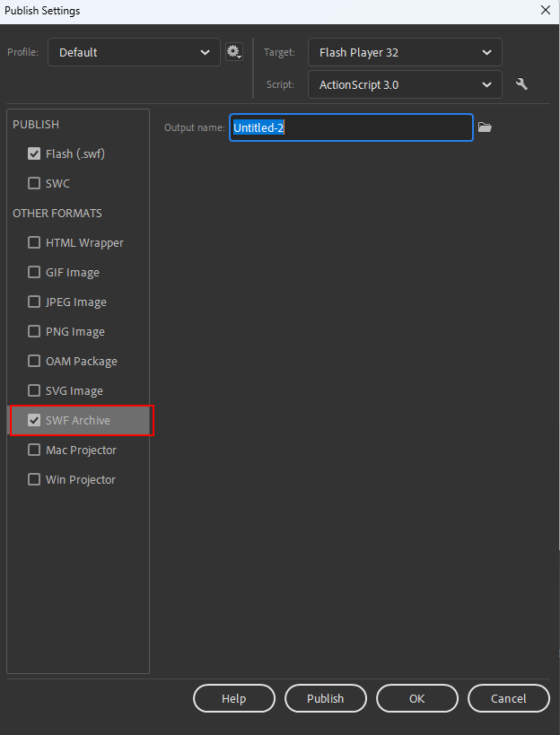Check the Mac Projector option
This screenshot has height=735, width=560.
pos(33,450)
